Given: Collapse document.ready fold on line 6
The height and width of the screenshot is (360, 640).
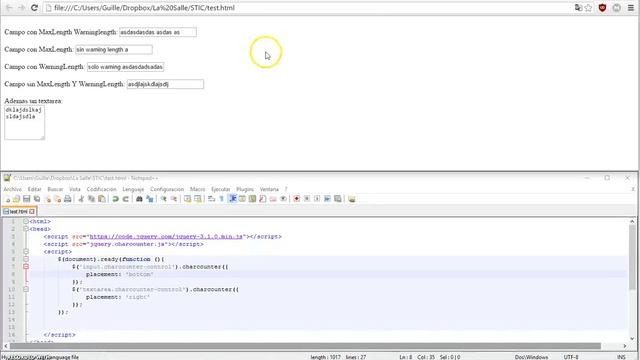Looking at the screenshot, I should pos(26,259).
